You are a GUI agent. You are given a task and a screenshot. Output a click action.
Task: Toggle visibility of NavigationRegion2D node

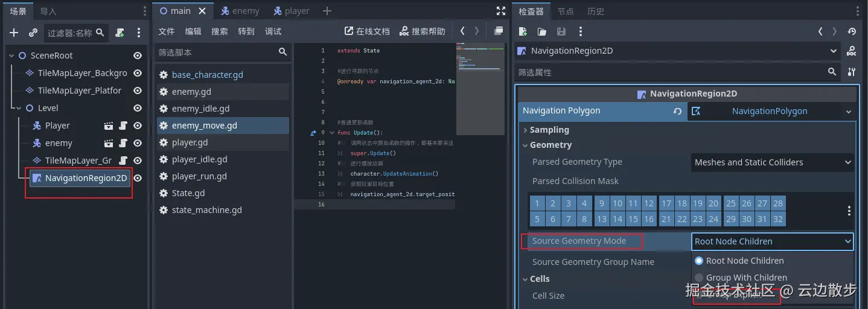(x=138, y=178)
